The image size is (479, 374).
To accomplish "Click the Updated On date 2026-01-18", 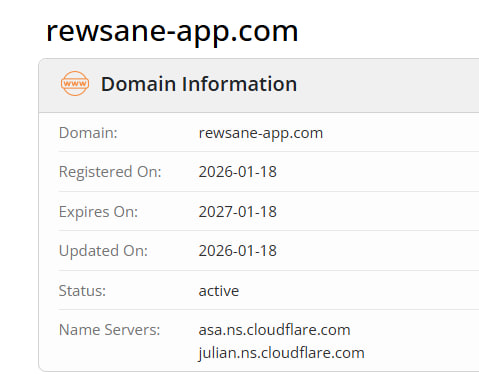I will (238, 251).
